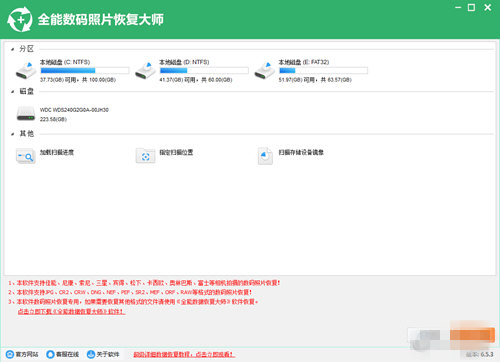Open the about software icon (关于软件)
This screenshot has width=500, height=362.
tap(91, 354)
